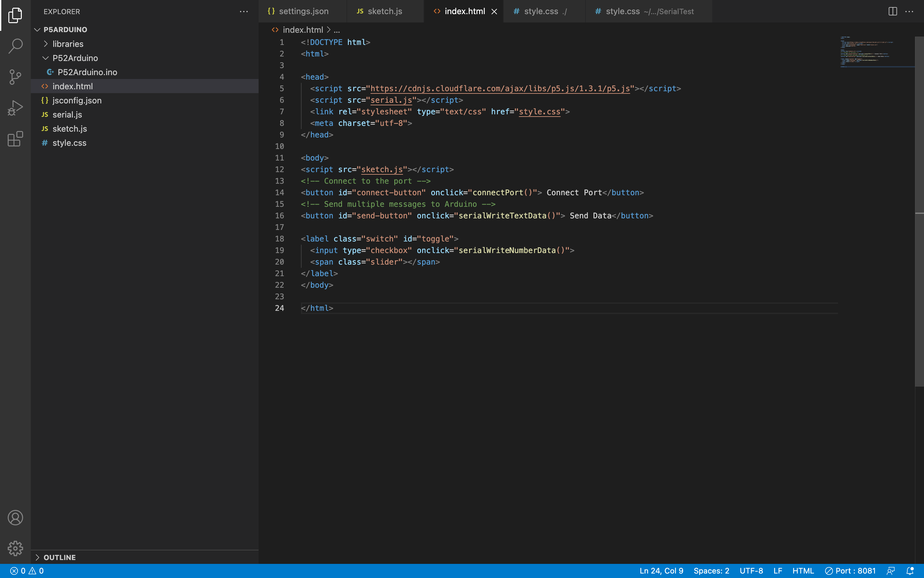Click the sketch.js source link
The width and height of the screenshot is (924, 578).
pos(382,169)
